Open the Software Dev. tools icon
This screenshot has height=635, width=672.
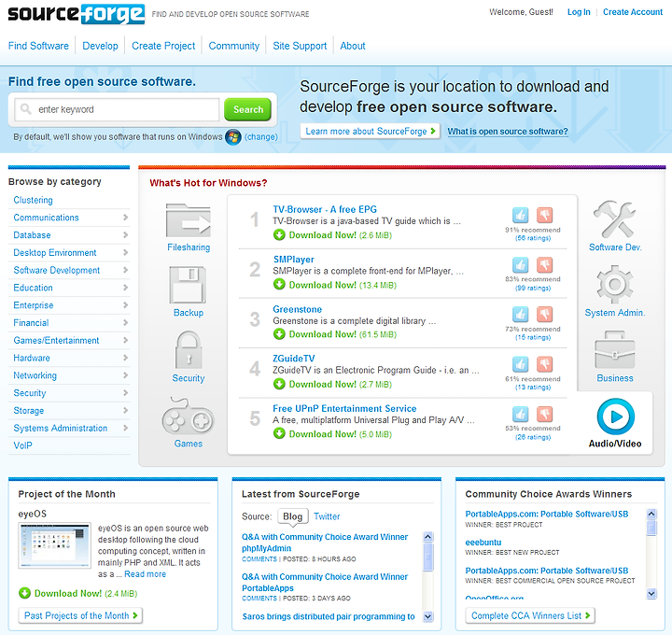[614, 219]
